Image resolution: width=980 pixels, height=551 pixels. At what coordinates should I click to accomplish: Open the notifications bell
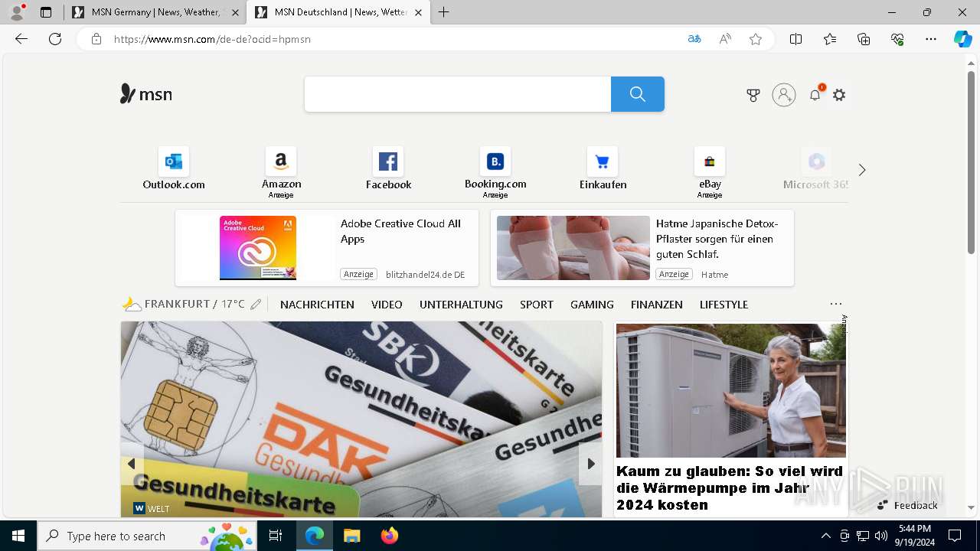click(815, 95)
